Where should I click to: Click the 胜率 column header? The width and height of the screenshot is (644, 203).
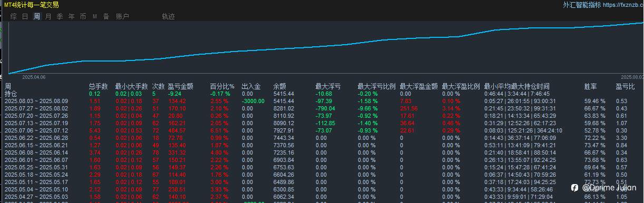(x=590, y=86)
